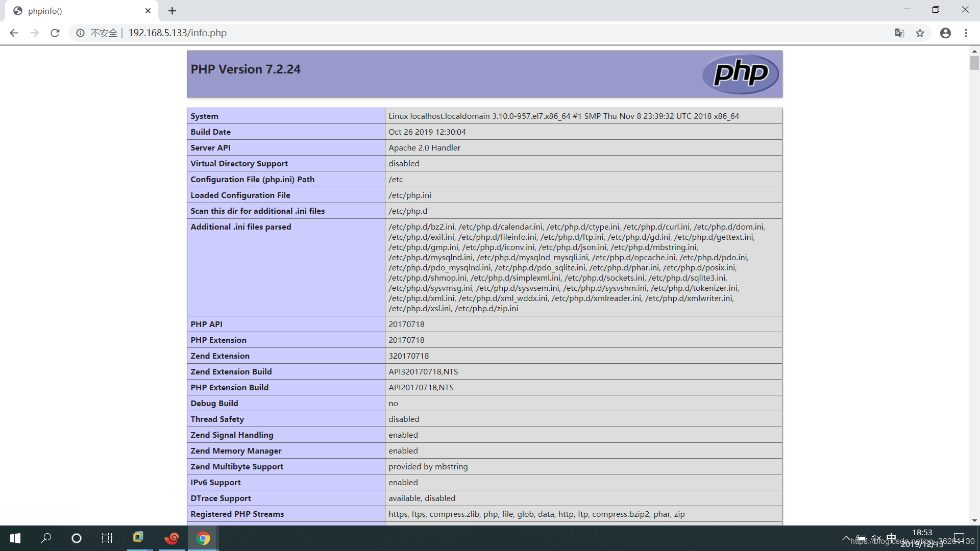Open Windows taskbar search
The width and height of the screenshot is (980, 551).
[x=46, y=538]
